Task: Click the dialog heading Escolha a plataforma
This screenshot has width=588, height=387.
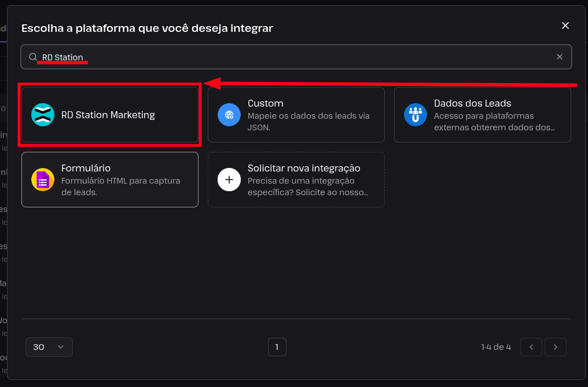Action: (x=147, y=28)
